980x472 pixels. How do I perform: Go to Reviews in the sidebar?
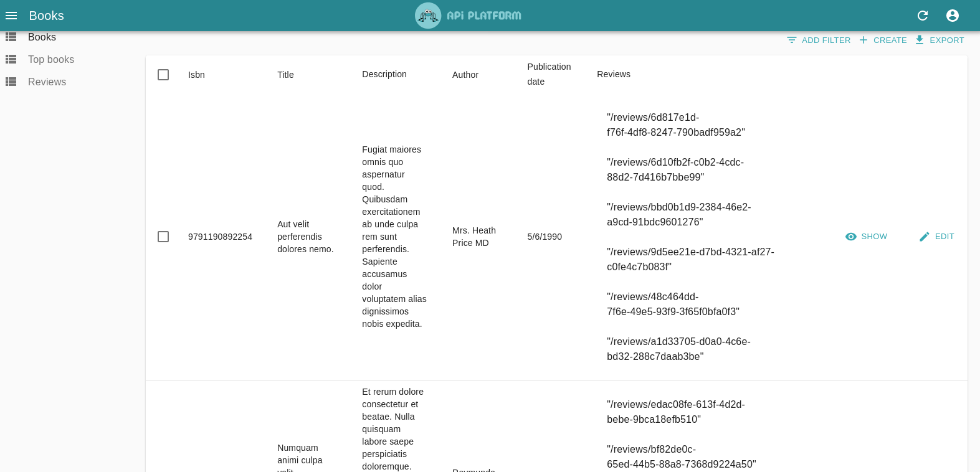point(47,82)
